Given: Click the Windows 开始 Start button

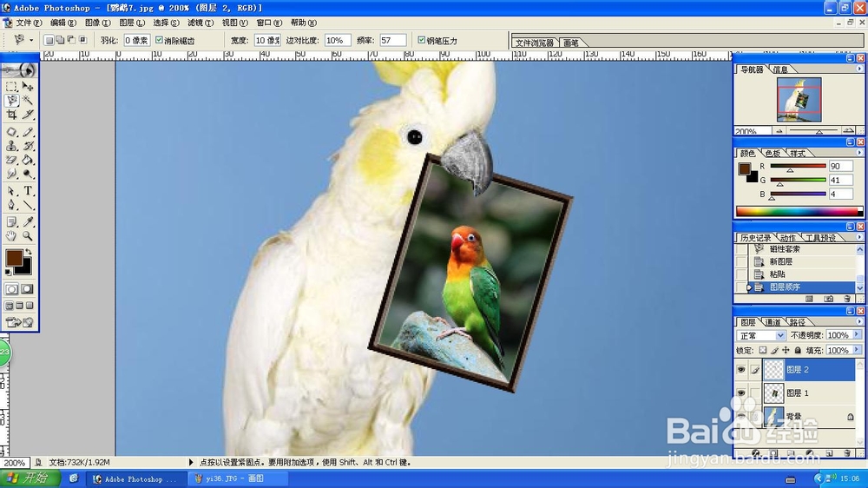Looking at the screenshot, I should (x=31, y=478).
